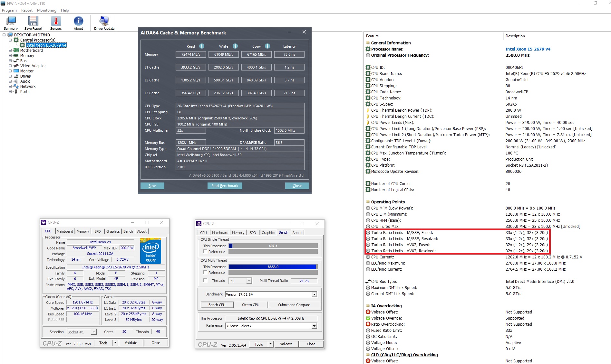This screenshot has width=611, height=364.
Task: Switch to Graphics tab in CPU-Z Bench window
Action: point(268,233)
